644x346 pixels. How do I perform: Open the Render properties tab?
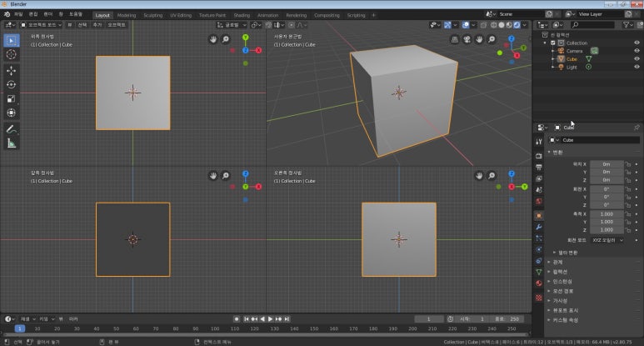pyautogui.click(x=539, y=156)
